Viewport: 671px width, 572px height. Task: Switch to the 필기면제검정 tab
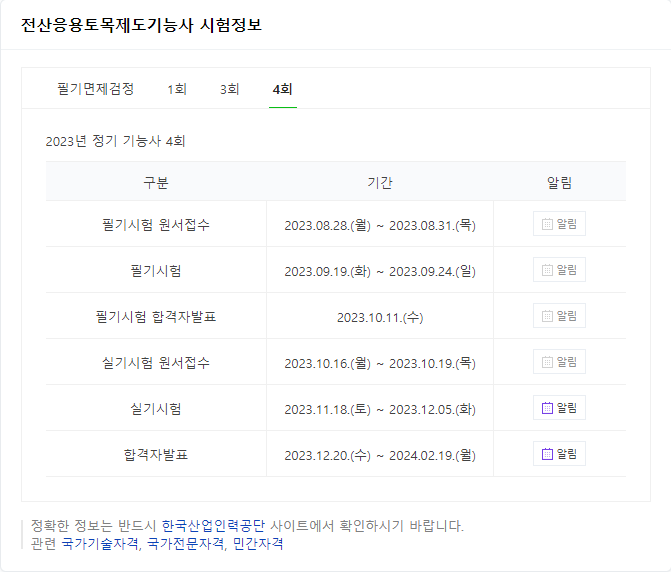pos(96,89)
